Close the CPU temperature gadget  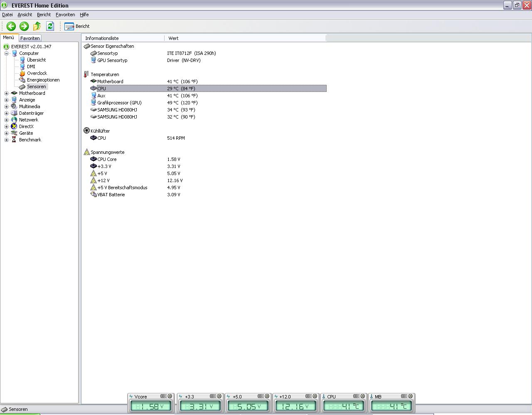pyautogui.click(x=362, y=396)
